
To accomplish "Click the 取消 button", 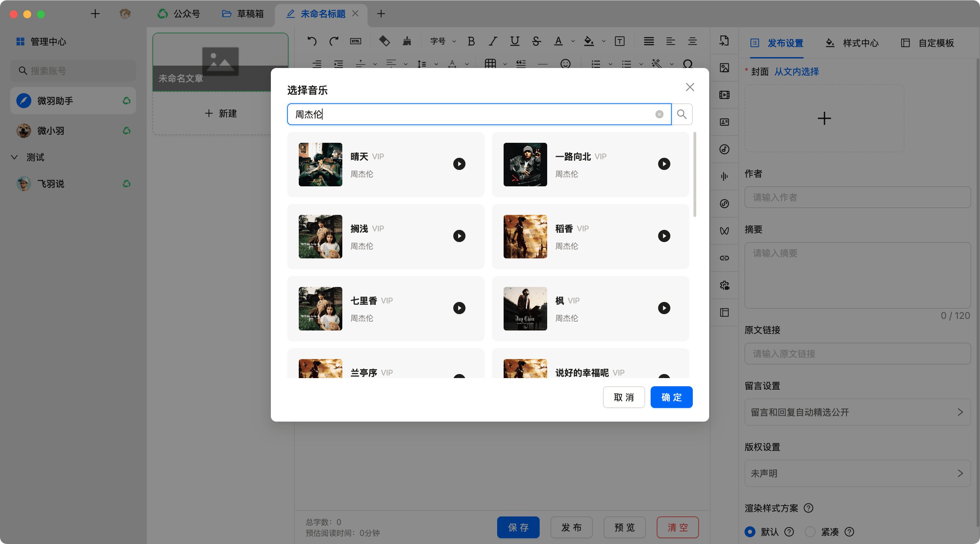I will [x=623, y=397].
